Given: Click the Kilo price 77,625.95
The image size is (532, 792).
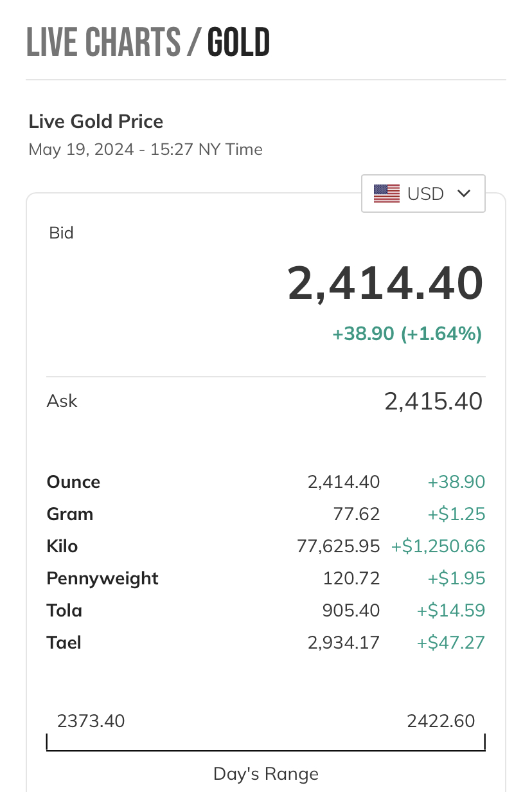Looking at the screenshot, I should pyautogui.click(x=338, y=546).
